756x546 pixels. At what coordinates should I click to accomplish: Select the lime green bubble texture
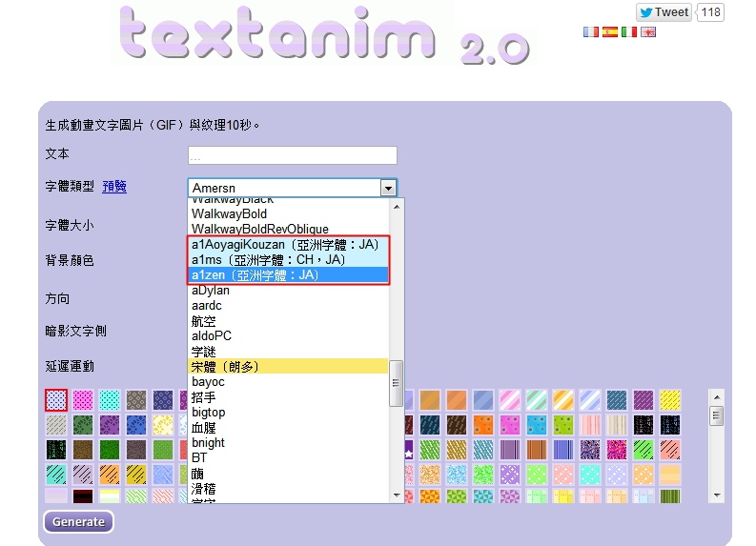(563, 425)
